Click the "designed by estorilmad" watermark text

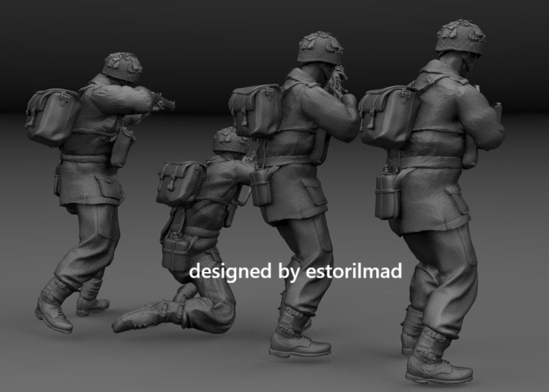click(x=295, y=272)
